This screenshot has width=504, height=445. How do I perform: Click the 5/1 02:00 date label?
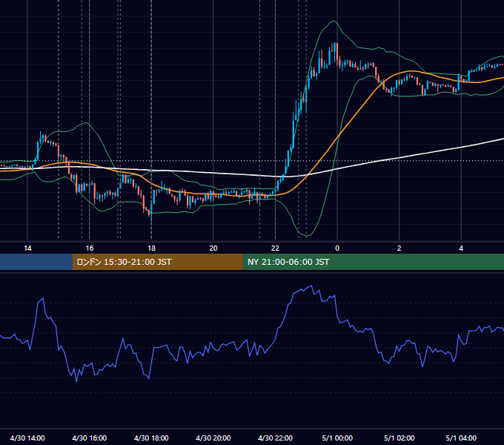coord(399,438)
